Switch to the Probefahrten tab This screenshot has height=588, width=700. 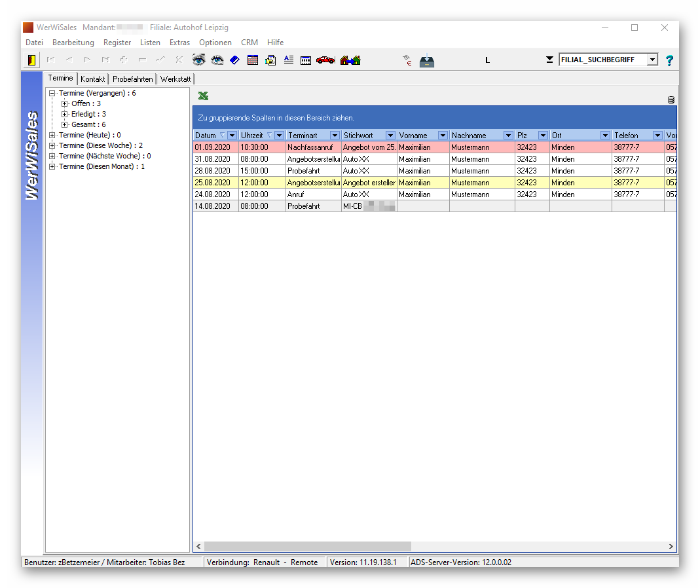pos(132,79)
